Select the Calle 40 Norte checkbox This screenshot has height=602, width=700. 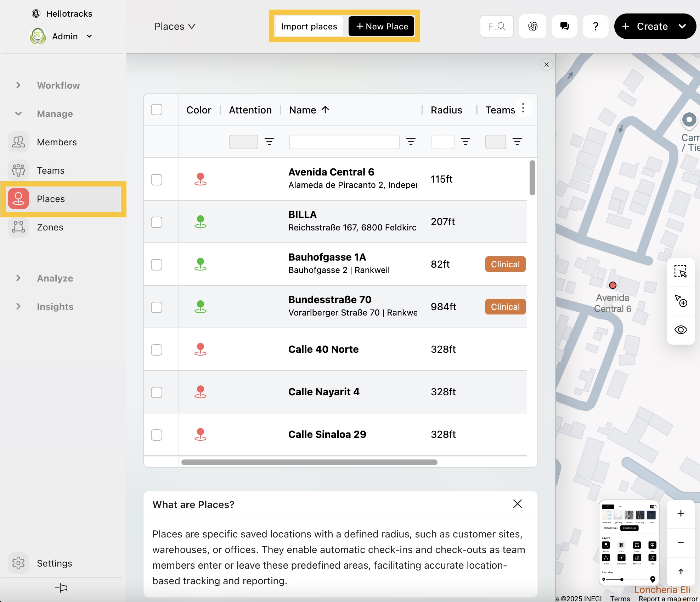(157, 350)
